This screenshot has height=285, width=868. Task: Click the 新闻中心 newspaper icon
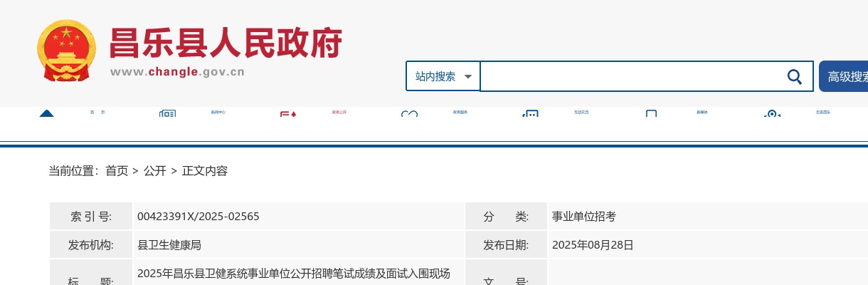167,113
